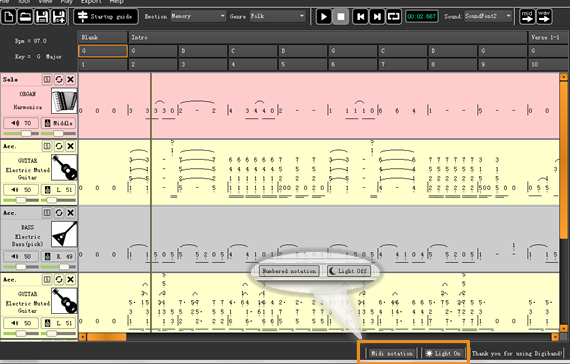Screen dimensions: 570x364
Task: Regenerate the Organ Harmonica track
Action: (59, 79)
